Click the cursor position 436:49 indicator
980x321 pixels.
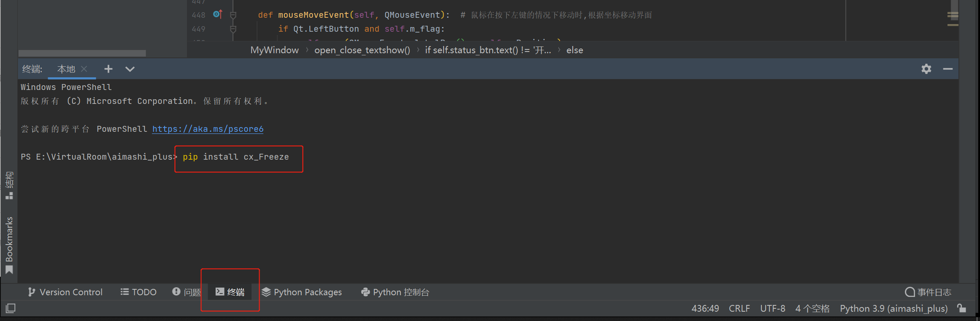pyautogui.click(x=705, y=308)
